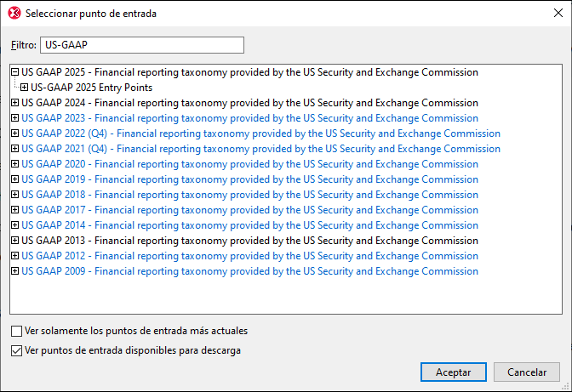Expand the US GAAP 2009 taxonomy
Image resolution: width=572 pixels, height=392 pixels.
pyautogui.click(x=15, y=271)
